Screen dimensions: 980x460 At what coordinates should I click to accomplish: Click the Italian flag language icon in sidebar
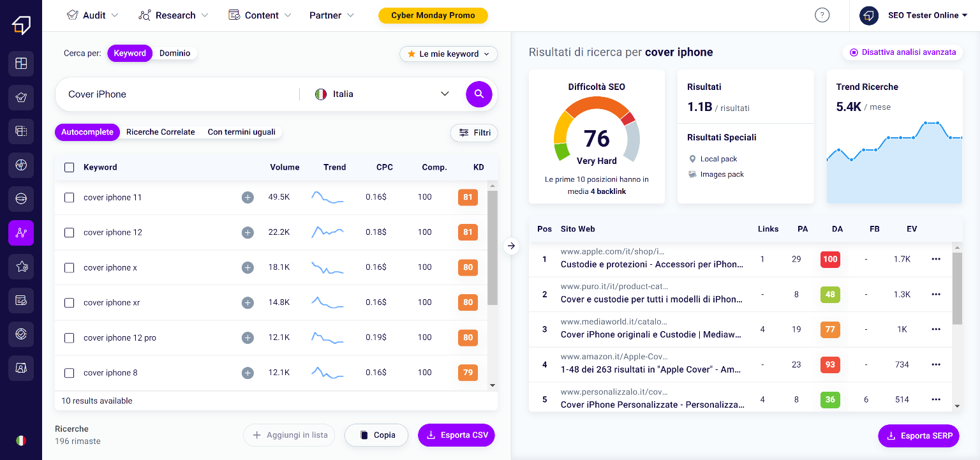(21, 440)
